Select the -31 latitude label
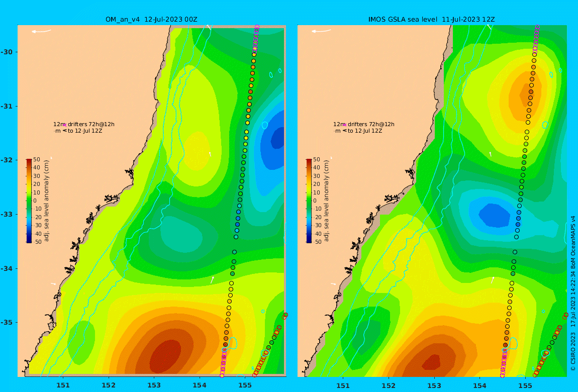Screen dimensions: 578x392 point(7,106)
